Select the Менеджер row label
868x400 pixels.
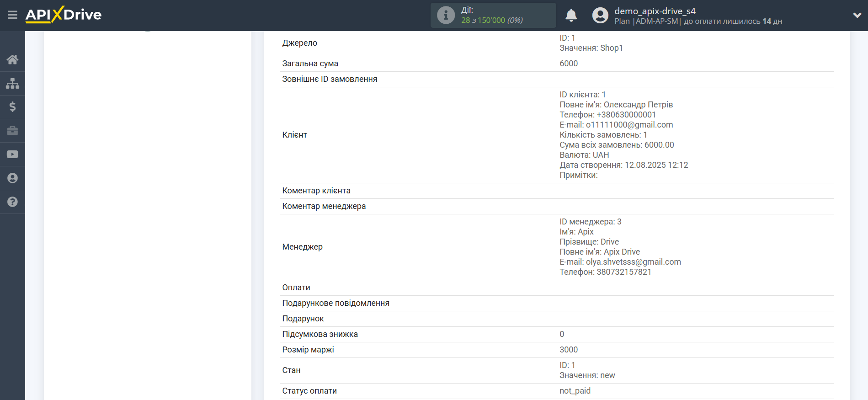302,247
